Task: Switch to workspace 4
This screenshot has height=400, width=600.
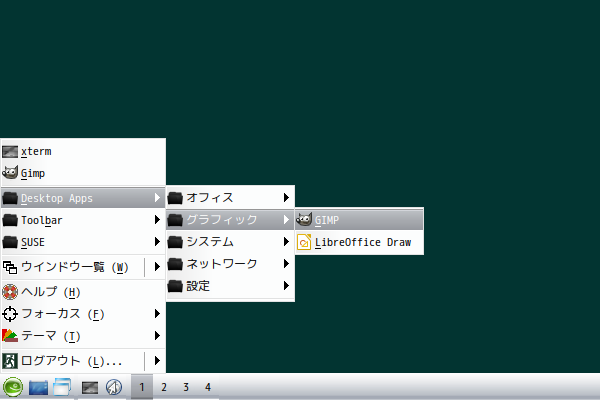Action: [208, 387]
